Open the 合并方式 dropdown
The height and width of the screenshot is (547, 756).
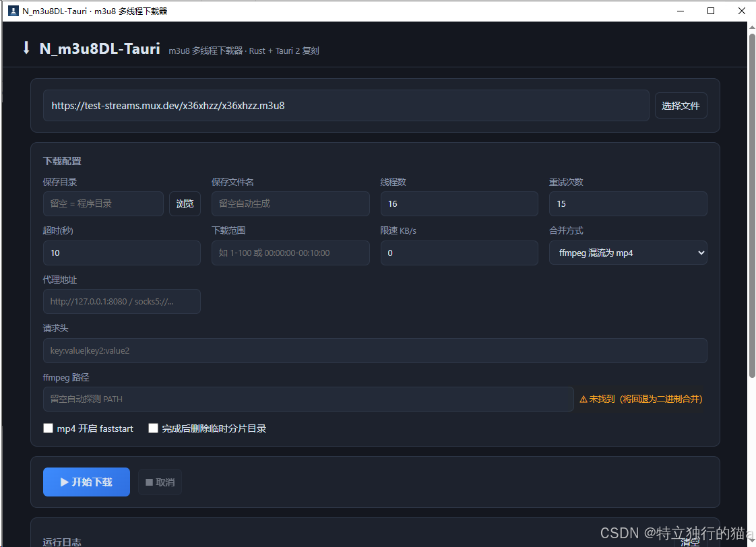tap(628, 253)
